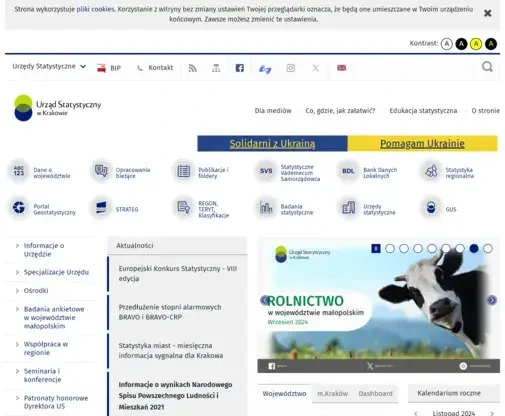
Task: Switch to English via UK flag
Action: click(342, 68)
